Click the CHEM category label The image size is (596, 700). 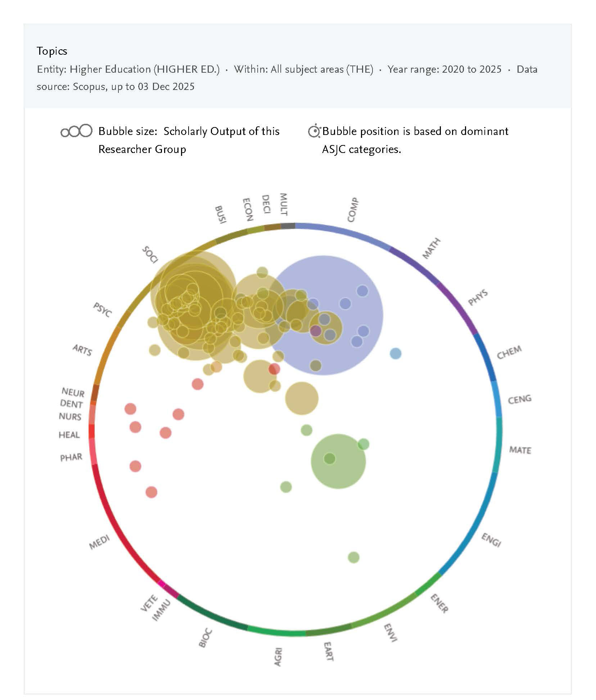click(509, 352)
